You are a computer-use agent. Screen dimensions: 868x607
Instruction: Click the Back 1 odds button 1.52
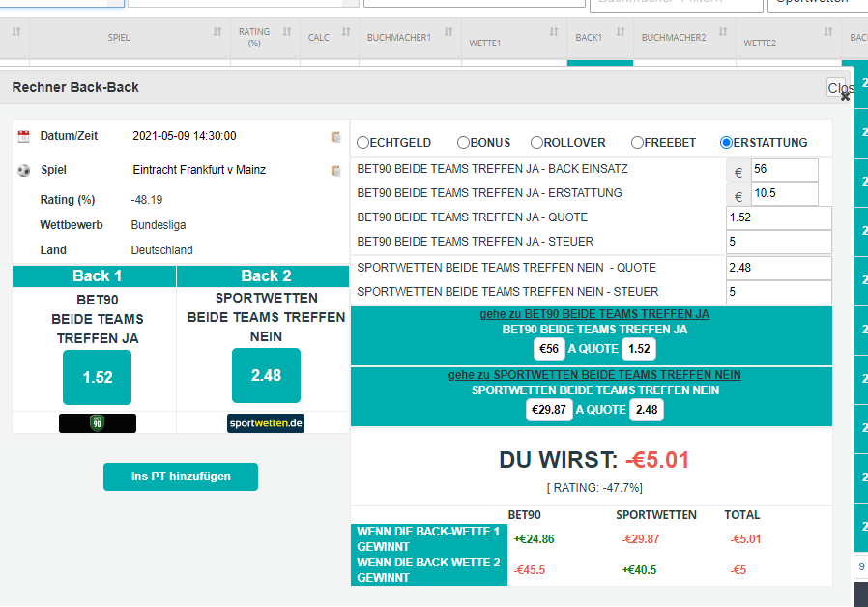pyautogui.click(x=98, y=377)
